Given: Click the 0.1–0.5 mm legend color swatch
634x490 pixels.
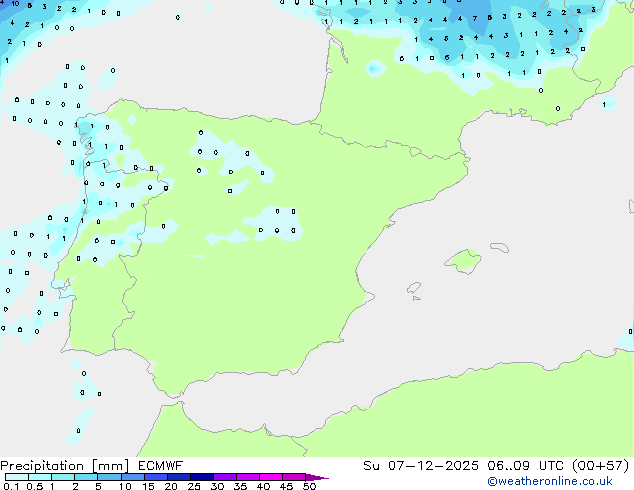Looking at the screenshot, I should pos(17,477).
